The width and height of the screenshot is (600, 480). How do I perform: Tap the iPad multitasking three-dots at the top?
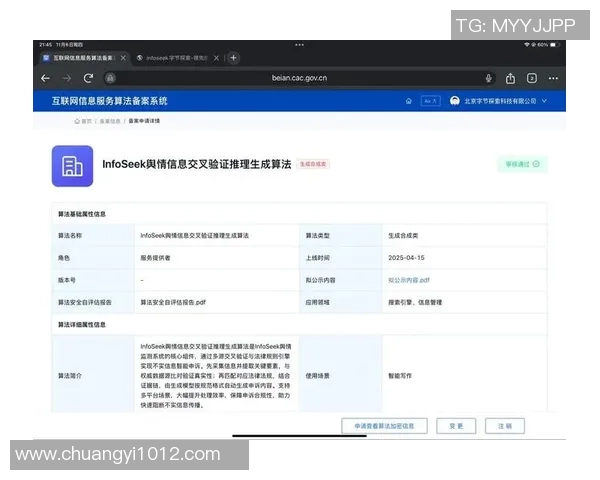click(x=299, y=45)
